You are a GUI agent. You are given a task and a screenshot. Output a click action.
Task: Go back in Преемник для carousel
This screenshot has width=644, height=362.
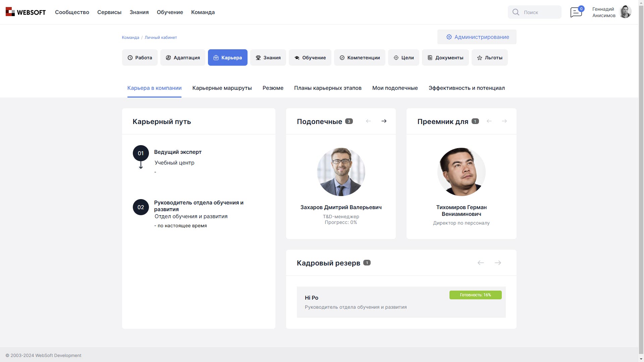pyautogui.click(x=489, y=121)
